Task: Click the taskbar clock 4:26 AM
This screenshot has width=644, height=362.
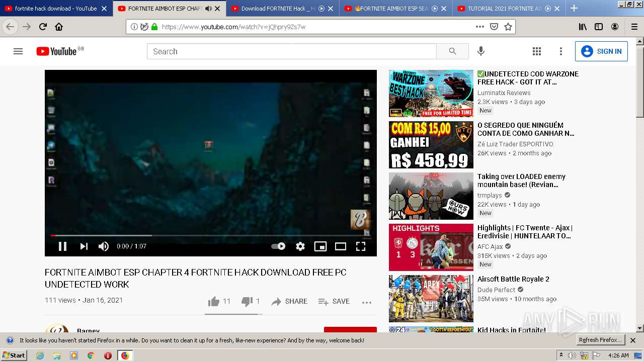Action: [x=618, y=355]
